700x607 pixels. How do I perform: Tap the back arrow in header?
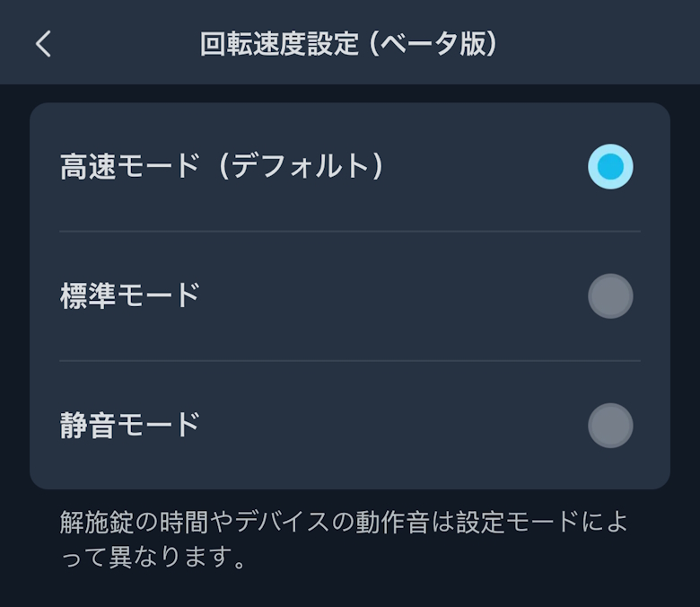pyautogui.click(x=43, y=44)
